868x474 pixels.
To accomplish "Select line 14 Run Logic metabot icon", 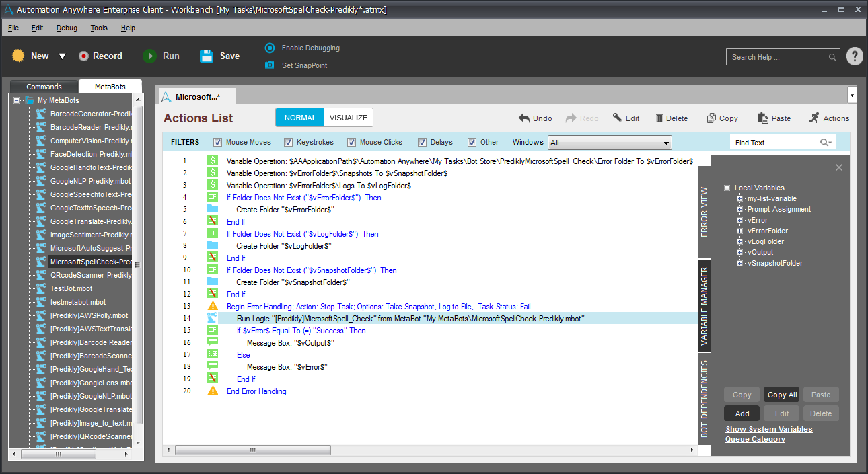I will [x=213, y=318].
